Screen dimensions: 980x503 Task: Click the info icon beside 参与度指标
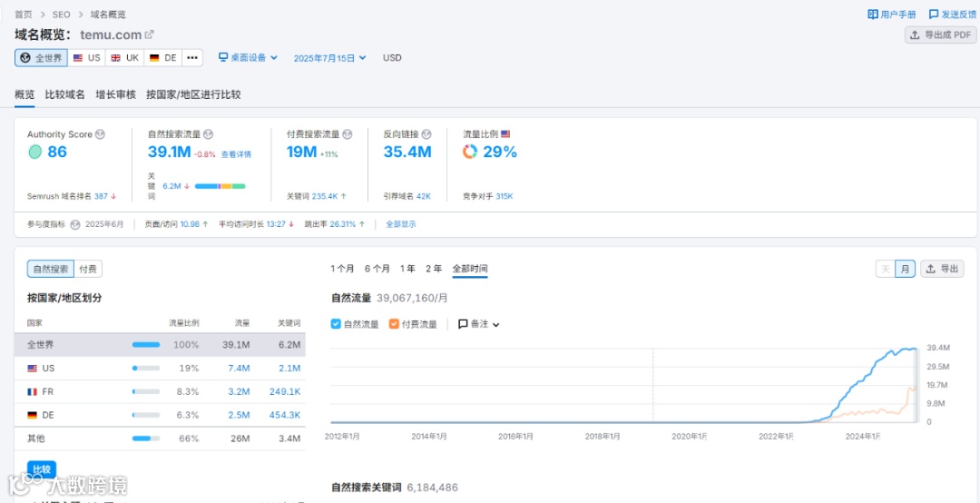(x=75, y=224)
